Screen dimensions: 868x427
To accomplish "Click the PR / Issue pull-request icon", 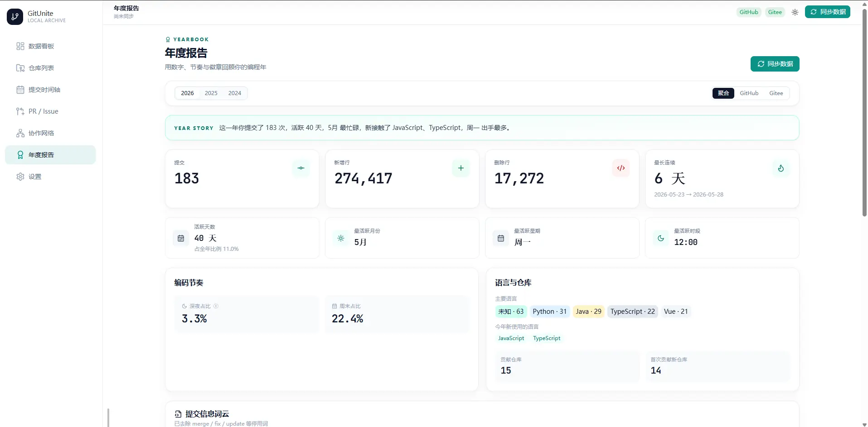I will (20, 111).
